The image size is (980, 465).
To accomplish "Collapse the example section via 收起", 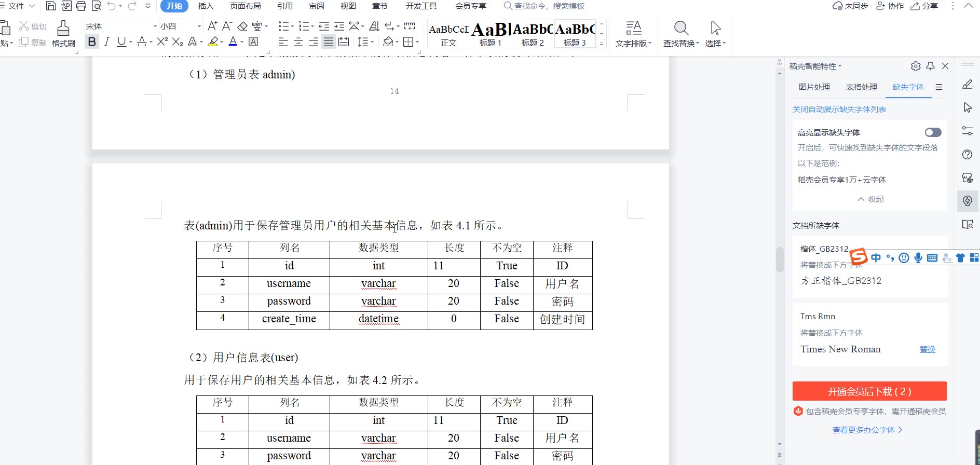I will coord(870,199).
